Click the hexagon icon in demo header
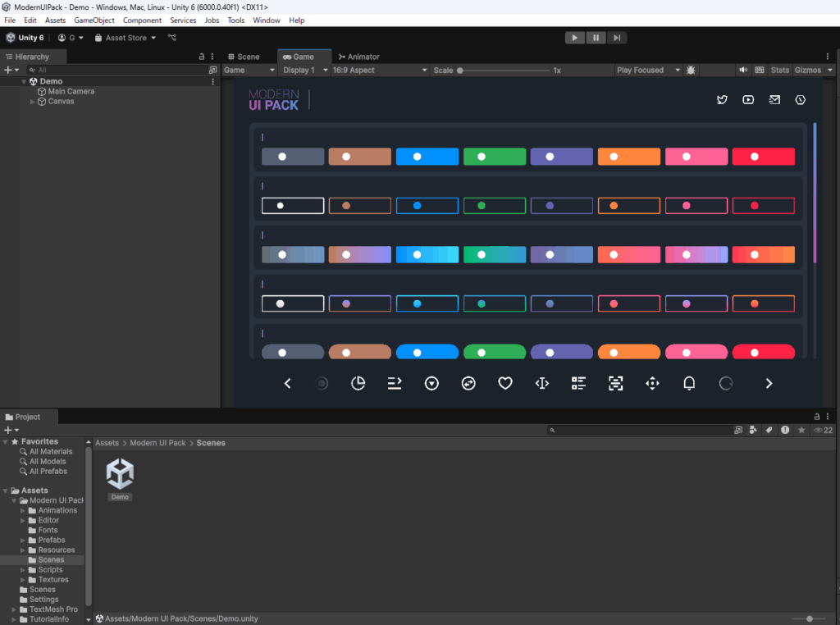The image size is (840, 625). click(x=801, y=99)
